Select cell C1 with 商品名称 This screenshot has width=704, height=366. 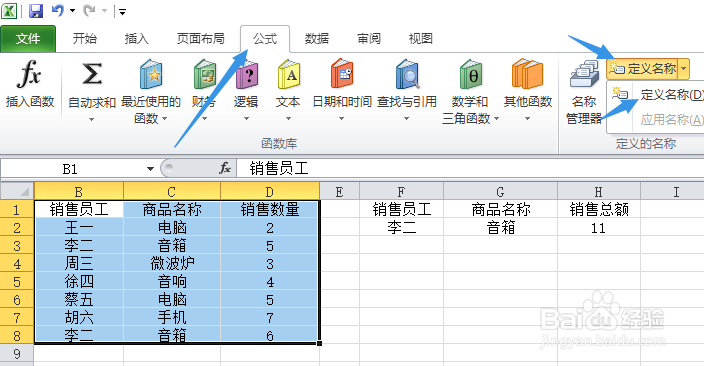point(172,210)
